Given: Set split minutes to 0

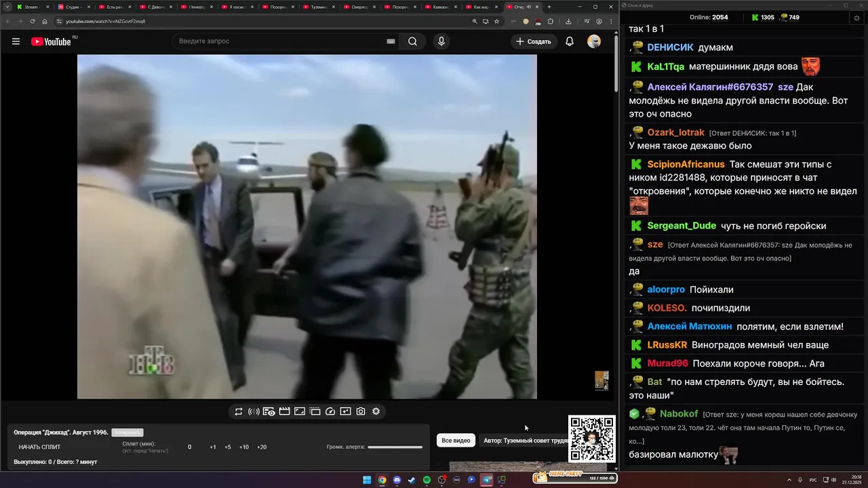Looking at the screenshot, I should tap(190, 447).
